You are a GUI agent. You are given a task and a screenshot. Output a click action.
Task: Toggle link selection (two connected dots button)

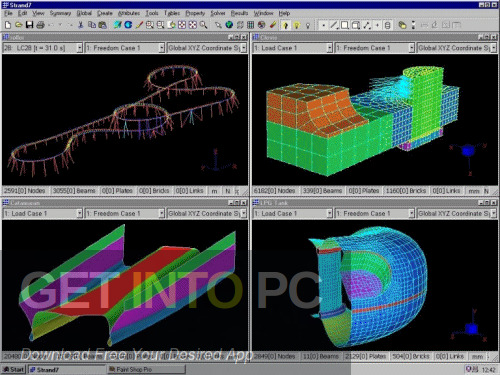(367, 25)
